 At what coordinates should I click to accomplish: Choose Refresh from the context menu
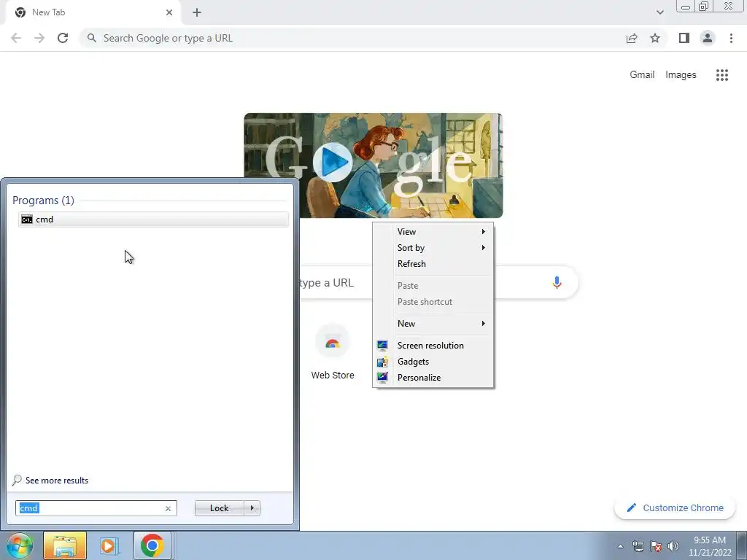point(433,264)
